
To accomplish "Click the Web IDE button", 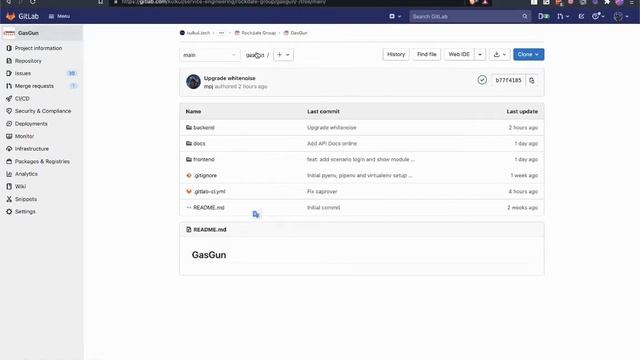I will tap(459, 54).
